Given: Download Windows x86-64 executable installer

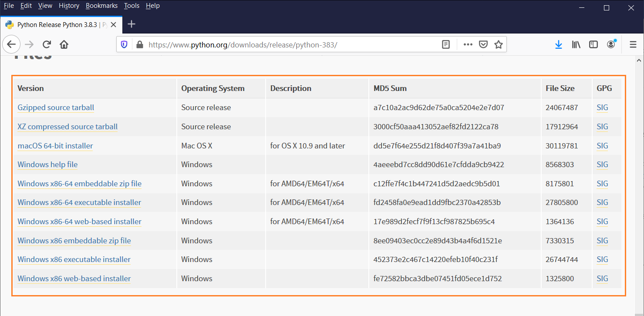Looking at the screenshot, I should click(x=79, y=202).
